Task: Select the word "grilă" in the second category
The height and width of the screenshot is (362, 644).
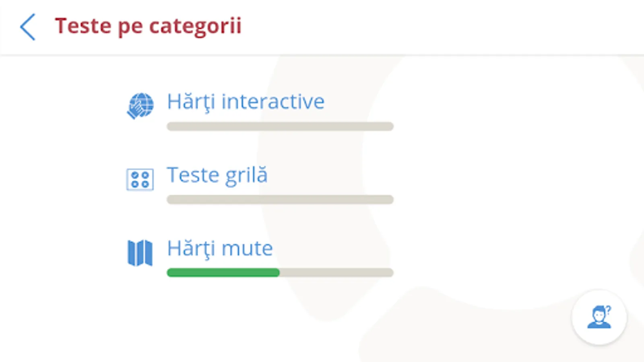Action: 246,175
